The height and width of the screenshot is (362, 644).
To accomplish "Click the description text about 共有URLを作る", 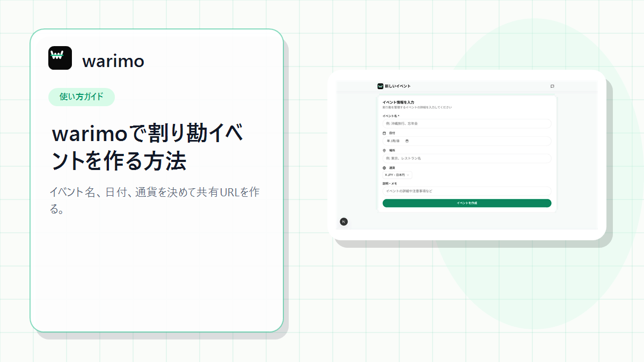I will point(156,200).
